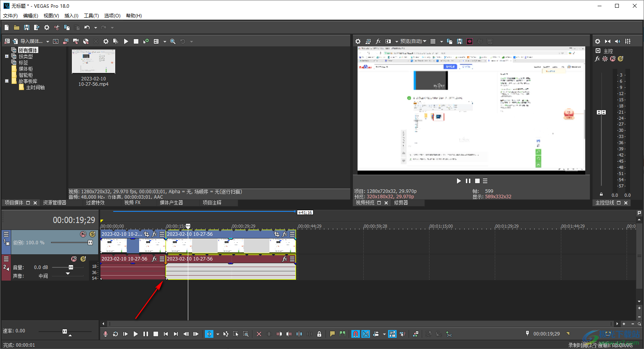This screenshot has width=644, height=349.
Task: Collapse the 故事板库 tree node
Action: 7,81
